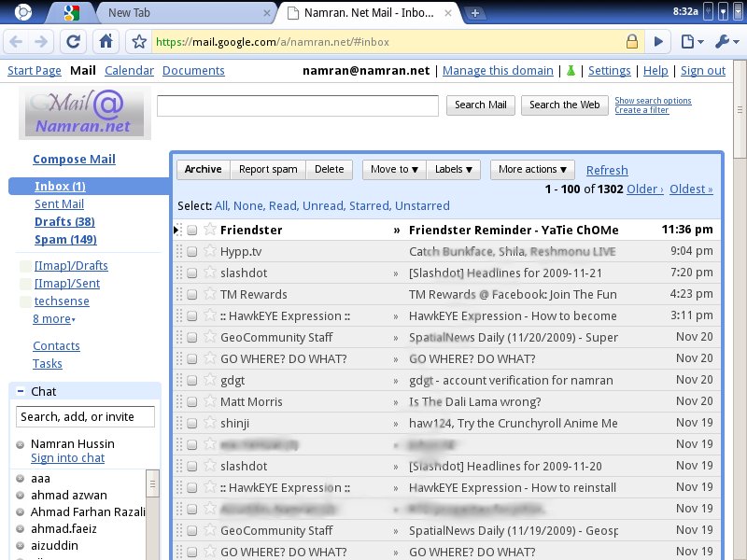Open Calendar from the top navigation
The image size is (747, 560).
(129, 71)
